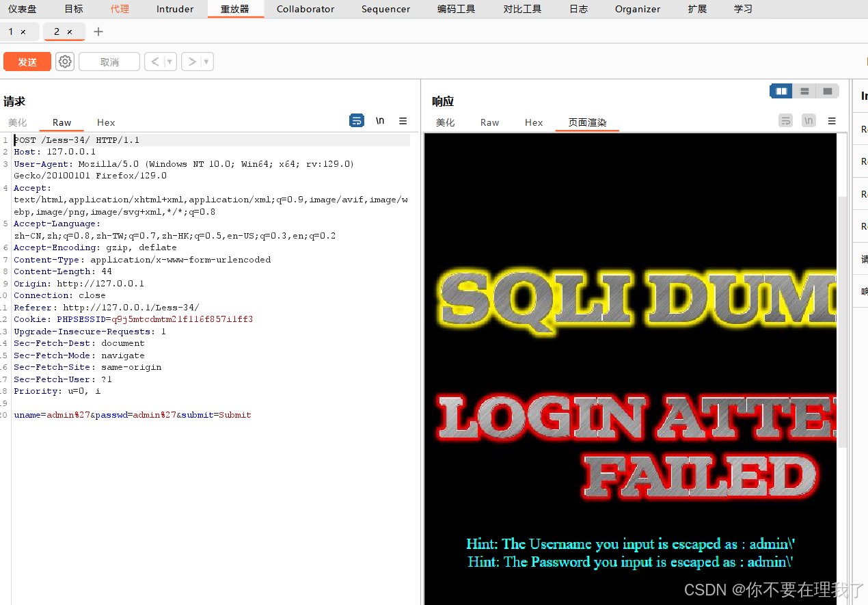Viewport: 868px width, 605px height.
Task: Click the Cookie PHPSESSID header line
Action: (x=133, y=319)
